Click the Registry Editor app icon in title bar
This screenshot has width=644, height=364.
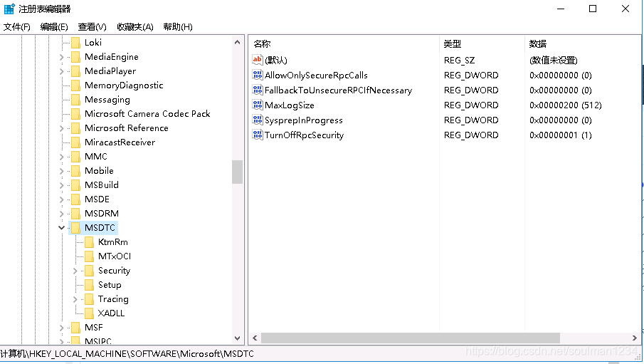tap(9, 9)
